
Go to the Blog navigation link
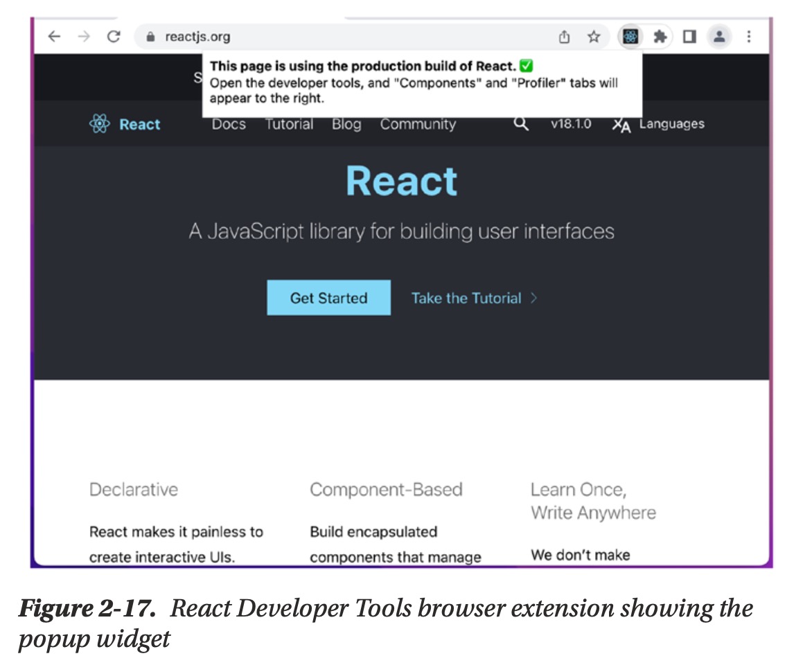click(346, 125)
